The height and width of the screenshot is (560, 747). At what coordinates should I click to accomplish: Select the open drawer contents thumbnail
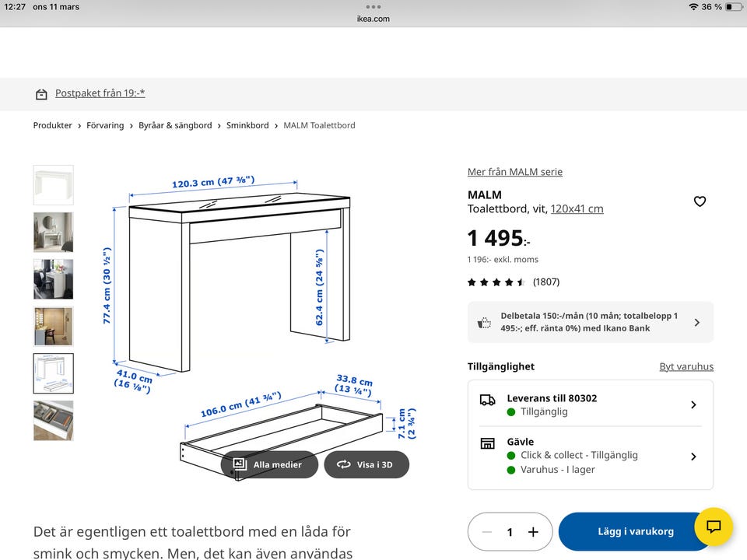(x=54, y=421)
